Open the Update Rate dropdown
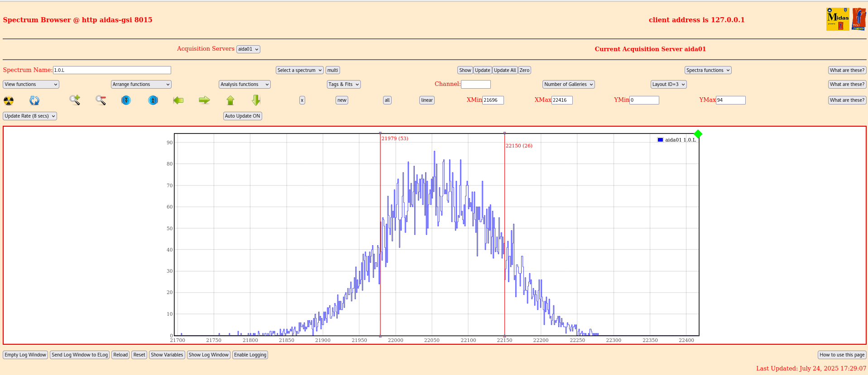The image size is (868, 375). tap(30, 116)
